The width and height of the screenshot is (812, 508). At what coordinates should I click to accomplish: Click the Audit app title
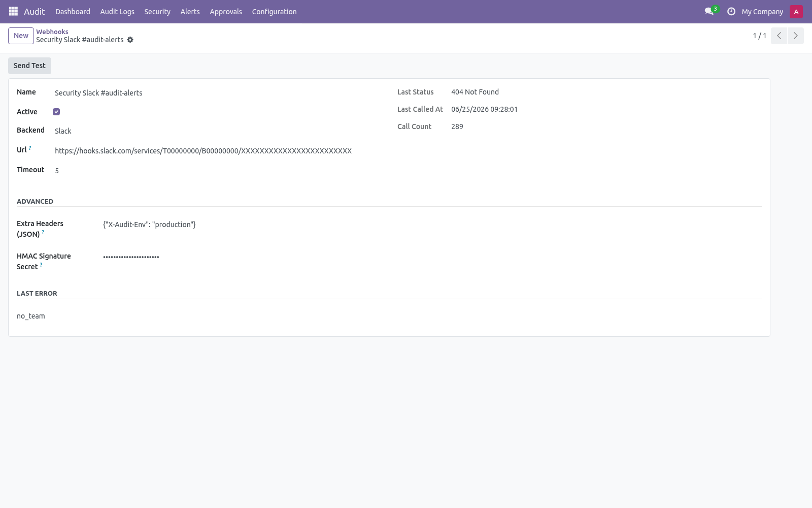(35, 12)
